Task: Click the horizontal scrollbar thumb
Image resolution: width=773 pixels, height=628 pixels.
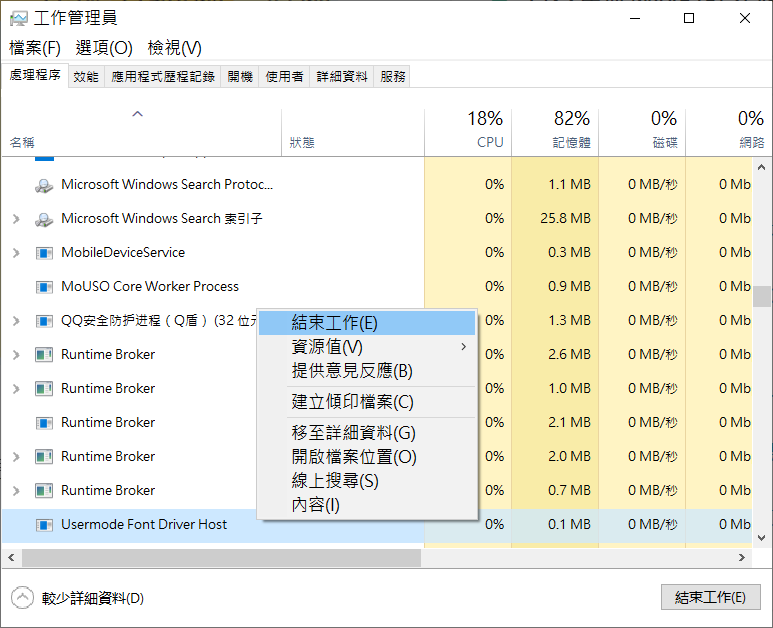Action: click(221, 558)
